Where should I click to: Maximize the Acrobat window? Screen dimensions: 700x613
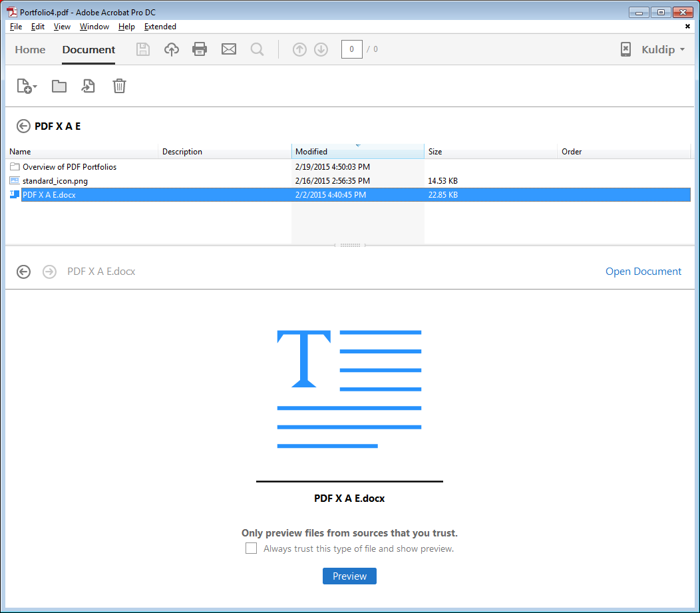click(x=661, y=13)
